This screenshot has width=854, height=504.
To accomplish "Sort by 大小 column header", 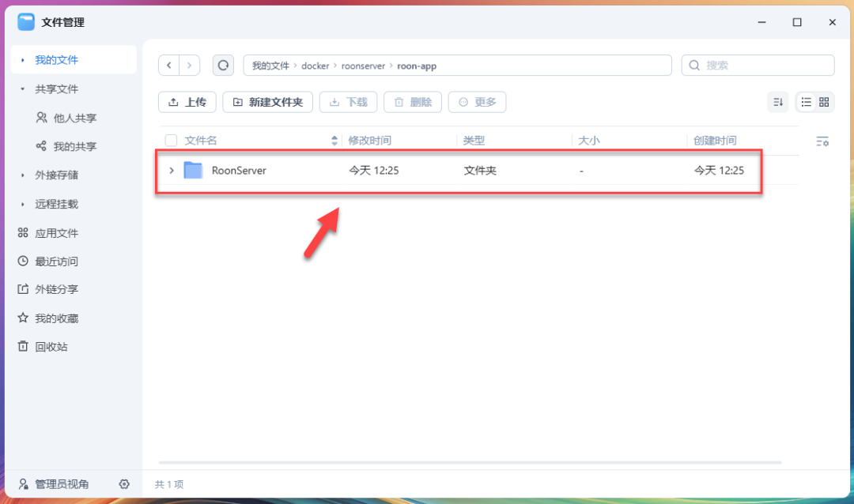I will [589, 141].
